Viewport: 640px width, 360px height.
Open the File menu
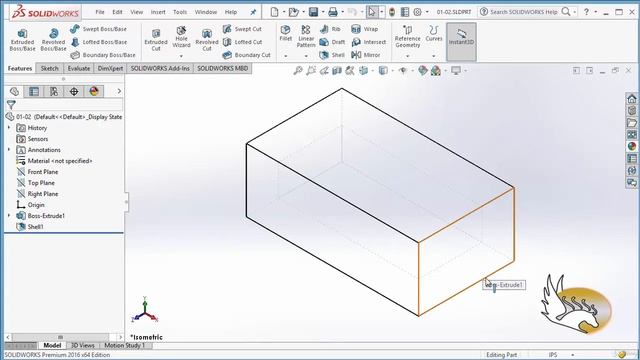(100, 12)
